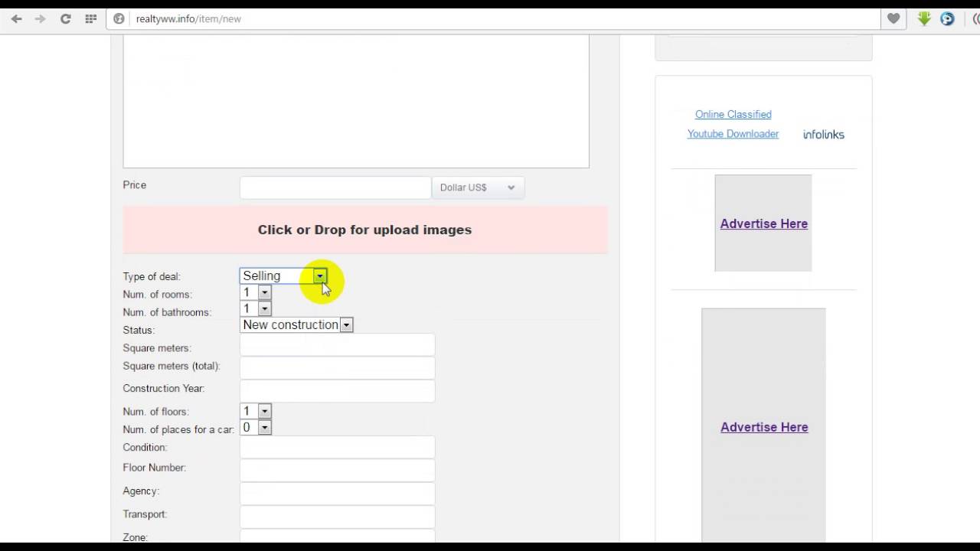Expand Num. of places for a car dropdown
Viewport: 980px width, 551px height.
pyautogui.click(x=256, y=427)
